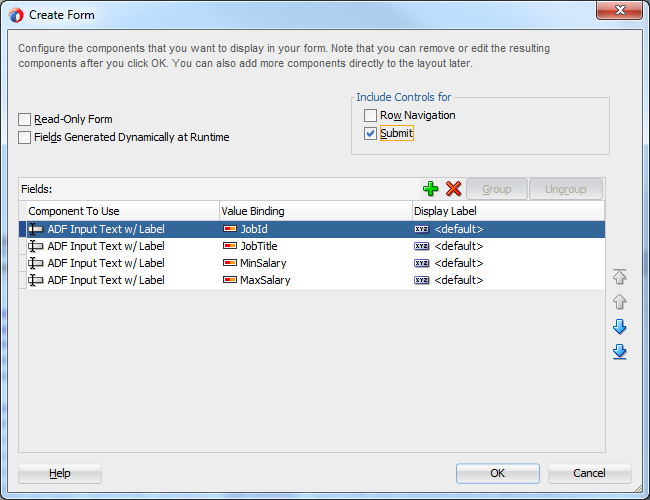Click ADF Input Text w/ Label in MinSalary row
Image resolution: width=650 pixels, height=500 pixels.
click(x=106, y=263)
